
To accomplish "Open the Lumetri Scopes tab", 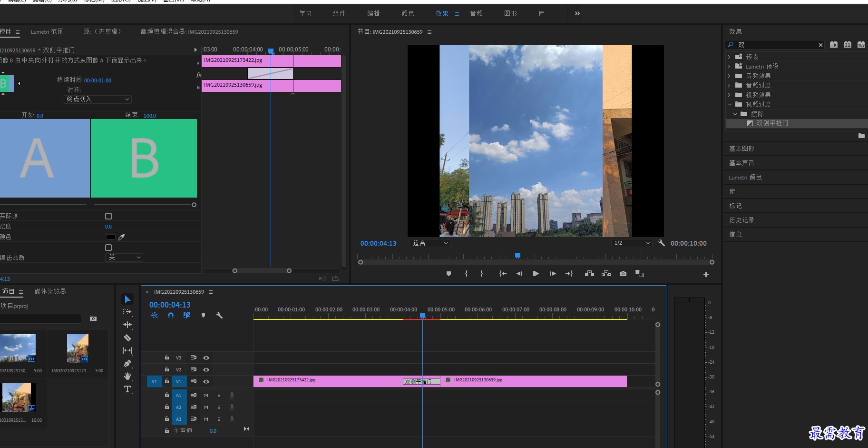I will 47,32.
